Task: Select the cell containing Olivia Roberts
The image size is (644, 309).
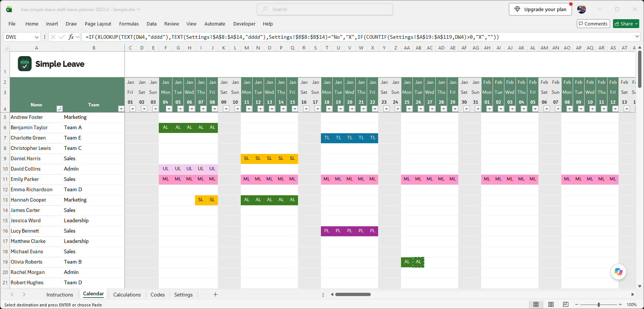Action: 36,262
